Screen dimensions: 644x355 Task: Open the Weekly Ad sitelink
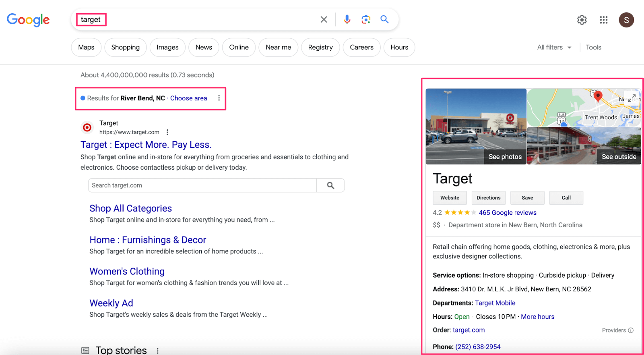(x=111, y=303)
